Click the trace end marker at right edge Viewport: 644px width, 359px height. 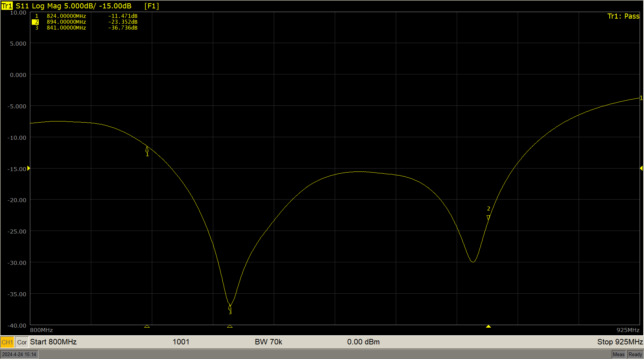(x=641, y=98)
